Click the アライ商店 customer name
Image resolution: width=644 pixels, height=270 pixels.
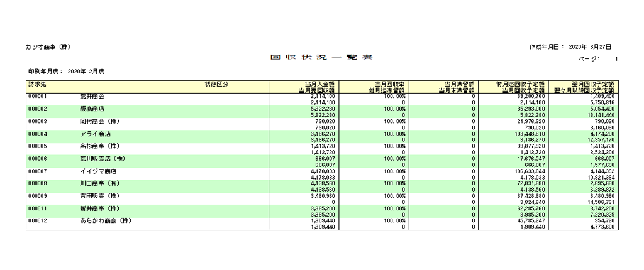(95, 134)
